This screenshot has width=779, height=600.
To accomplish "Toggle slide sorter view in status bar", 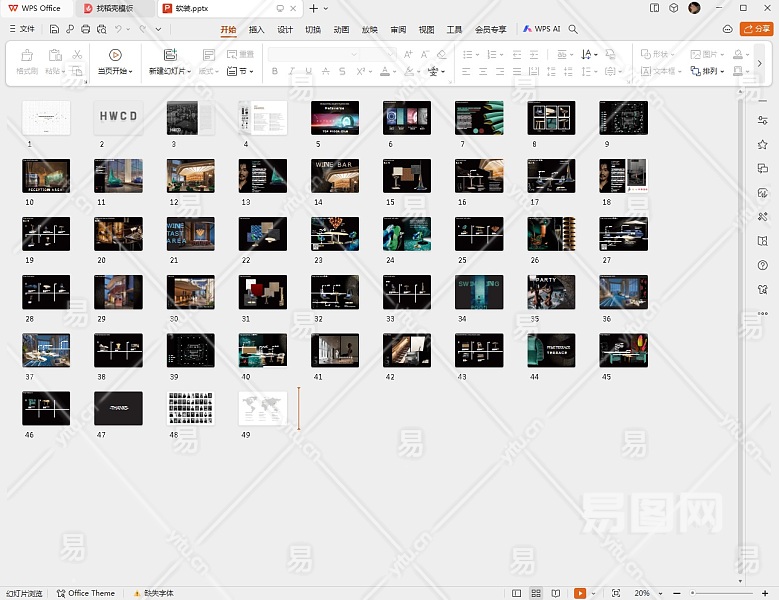I will coord(537,593).
